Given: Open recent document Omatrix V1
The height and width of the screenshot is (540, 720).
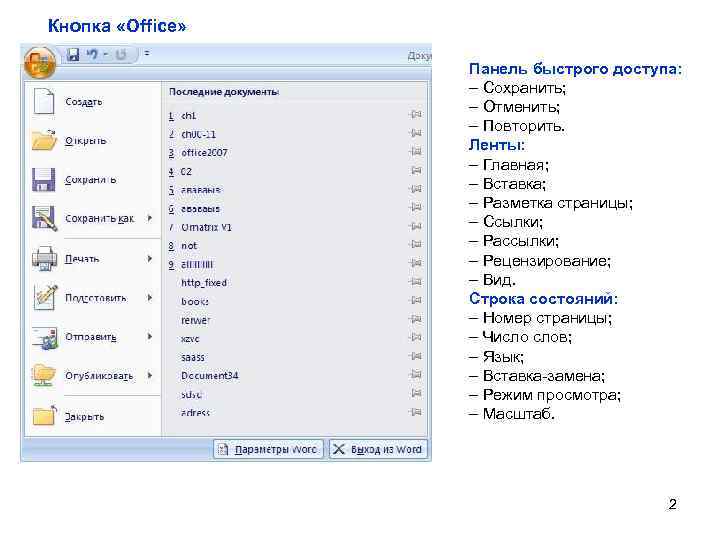Looking at the screenshot, I should [x=295, y=227].
